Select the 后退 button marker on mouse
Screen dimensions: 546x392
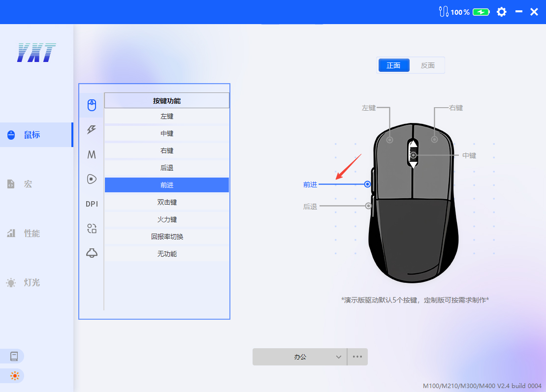coord(368,206)
